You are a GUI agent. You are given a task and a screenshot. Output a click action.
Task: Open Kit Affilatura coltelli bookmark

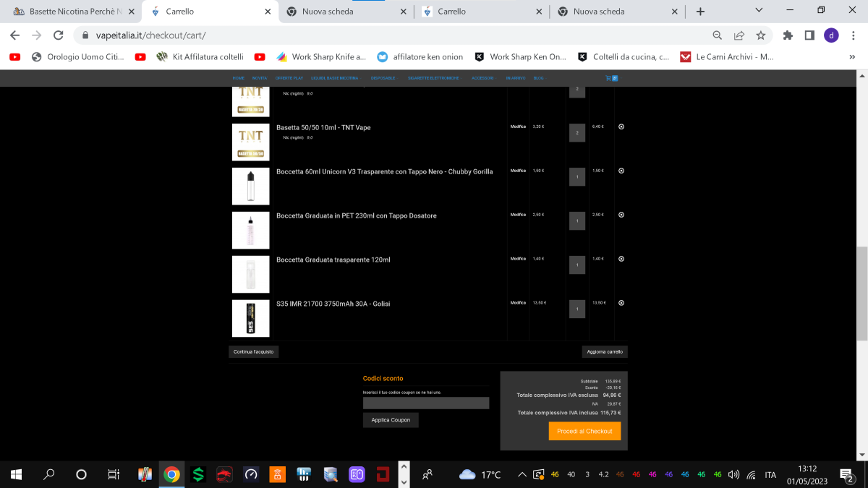200,57
